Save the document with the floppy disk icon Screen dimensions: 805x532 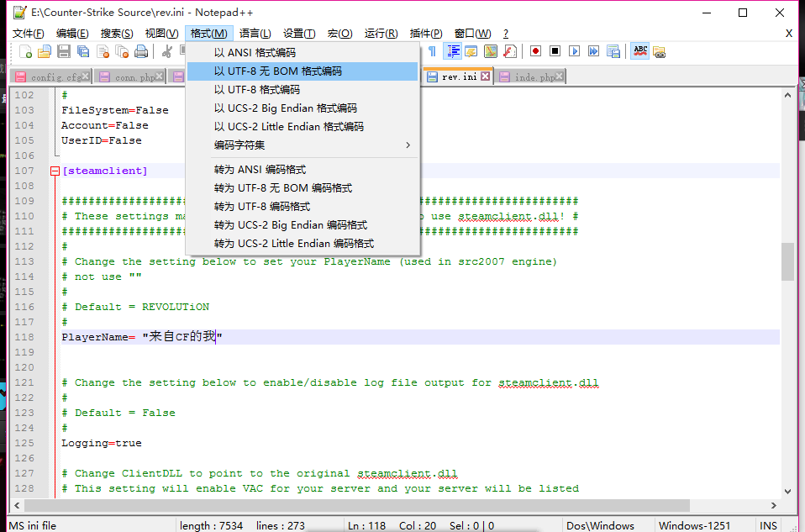point(64,51)
